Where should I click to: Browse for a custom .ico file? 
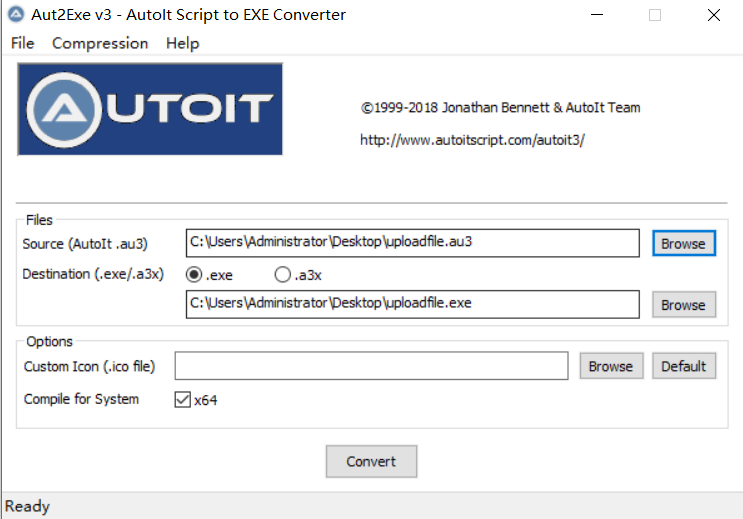click(x=611, y=366)
